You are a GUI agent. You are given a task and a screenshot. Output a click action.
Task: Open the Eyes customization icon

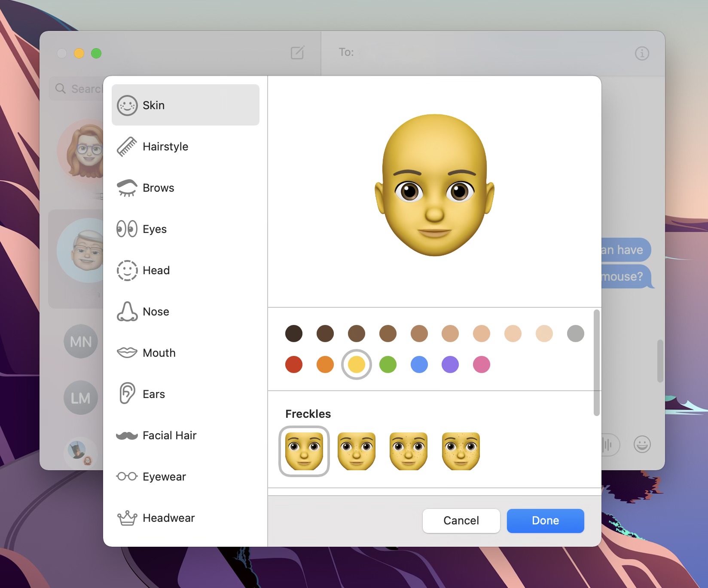(127, 229)
